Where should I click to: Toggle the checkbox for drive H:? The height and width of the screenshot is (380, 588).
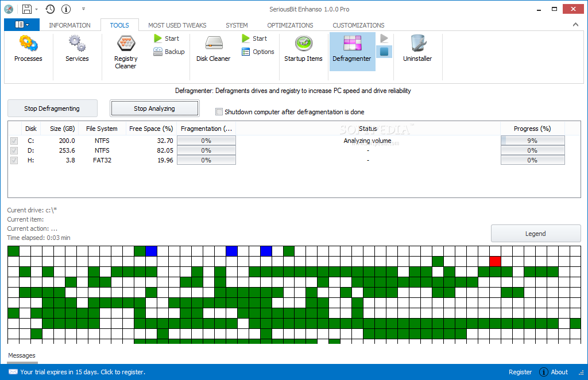14,160
